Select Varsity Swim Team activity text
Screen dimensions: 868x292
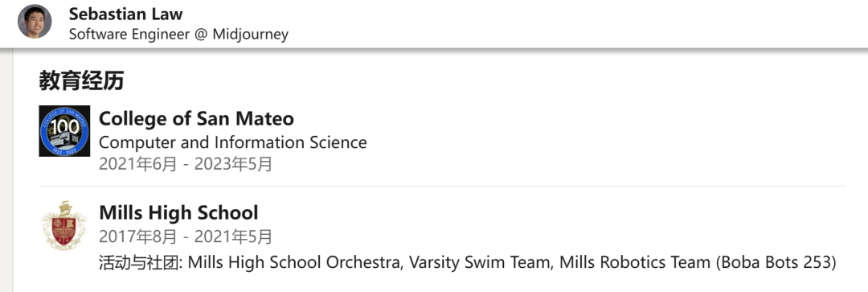pos(479,261)
